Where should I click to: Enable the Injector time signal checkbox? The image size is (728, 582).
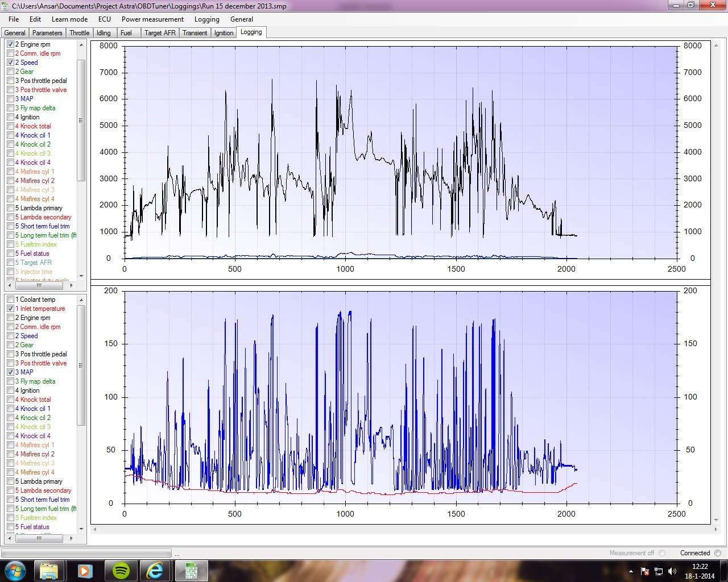10,272
